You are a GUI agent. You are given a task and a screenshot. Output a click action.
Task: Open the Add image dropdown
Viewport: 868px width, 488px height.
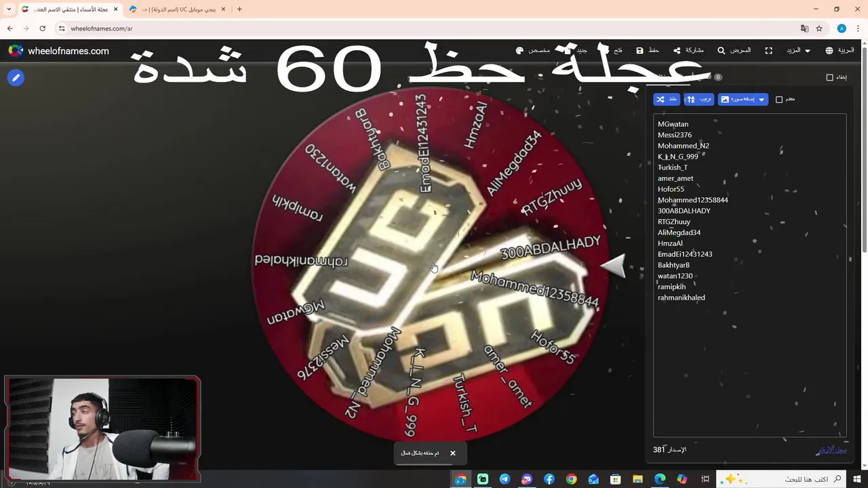coord(743,100)
